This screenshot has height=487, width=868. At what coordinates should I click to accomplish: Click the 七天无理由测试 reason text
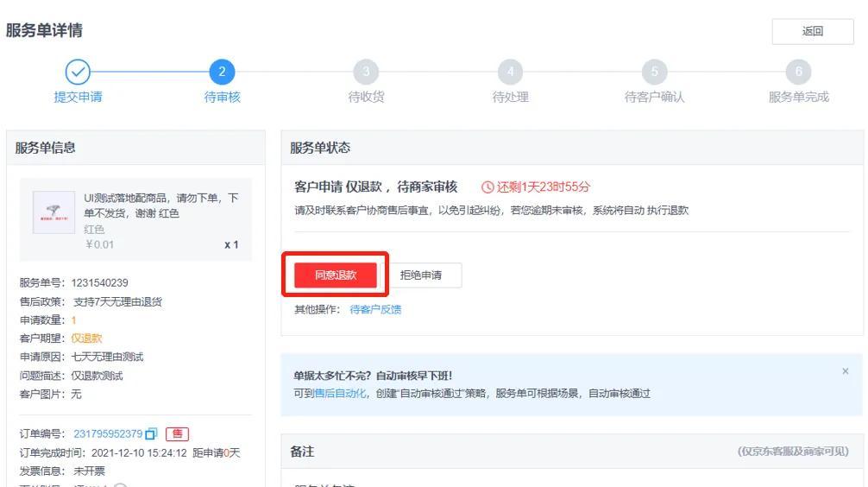coord(107,357)
